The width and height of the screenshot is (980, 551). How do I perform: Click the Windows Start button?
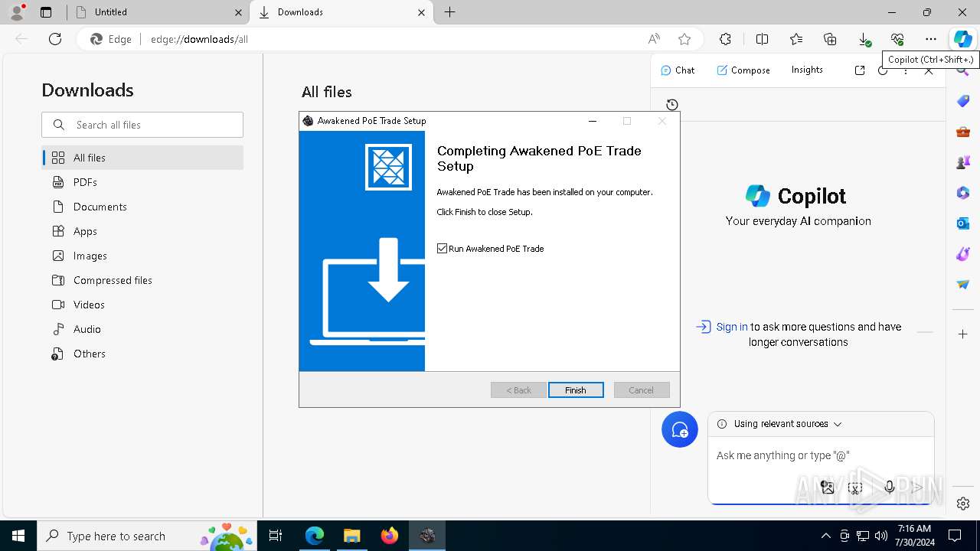pyautogui.click(x=18, y=536)
